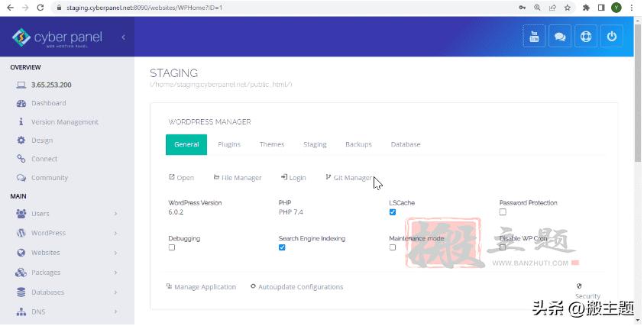Open the Database tab
The image size is (644, 326).
[406, 144]
